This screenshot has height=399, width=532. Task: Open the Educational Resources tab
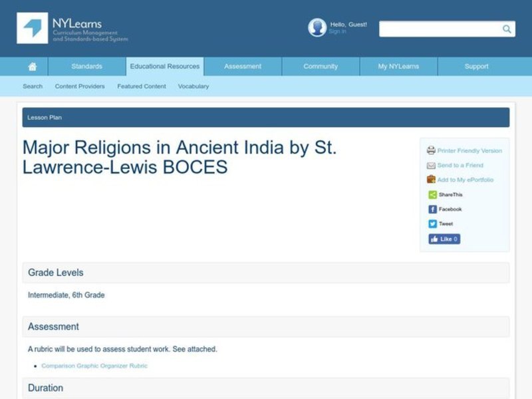pos(164,66)
